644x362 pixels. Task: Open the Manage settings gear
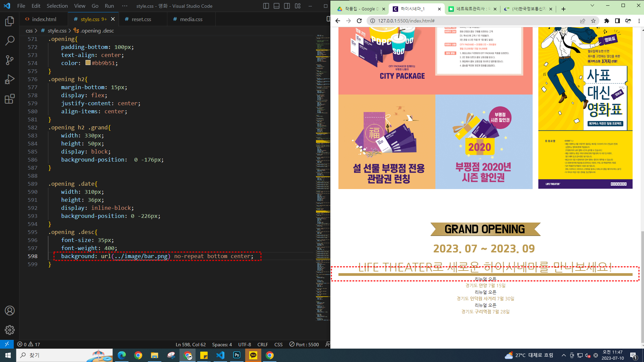[x=9, y=330]
